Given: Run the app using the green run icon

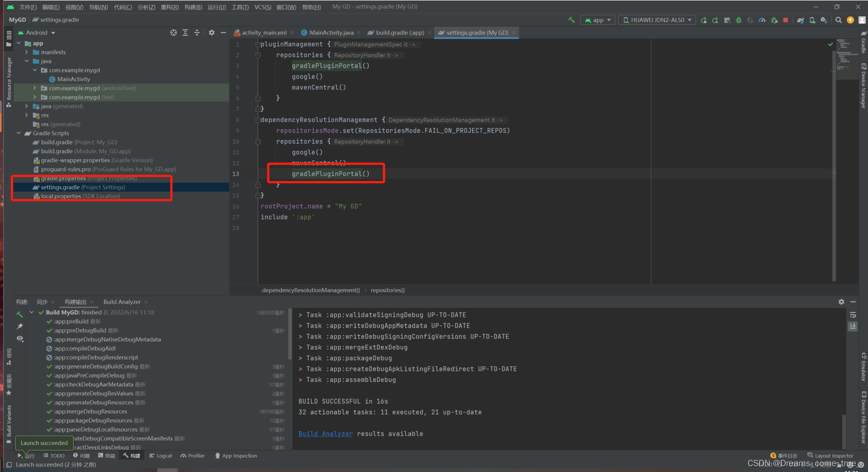Looking at the screenshot, I should tap(704, 20).
